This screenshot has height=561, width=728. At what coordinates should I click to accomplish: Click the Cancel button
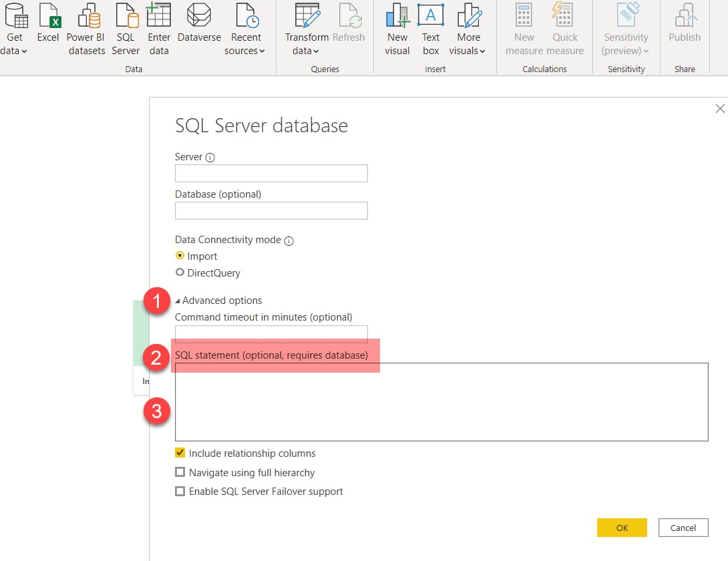(683, 528)
